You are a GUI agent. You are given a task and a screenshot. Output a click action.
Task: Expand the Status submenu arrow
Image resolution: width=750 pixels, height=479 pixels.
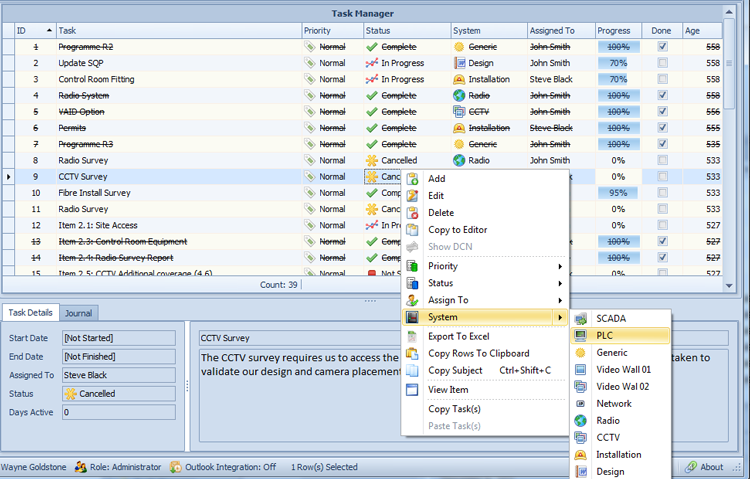click(560, 283)
